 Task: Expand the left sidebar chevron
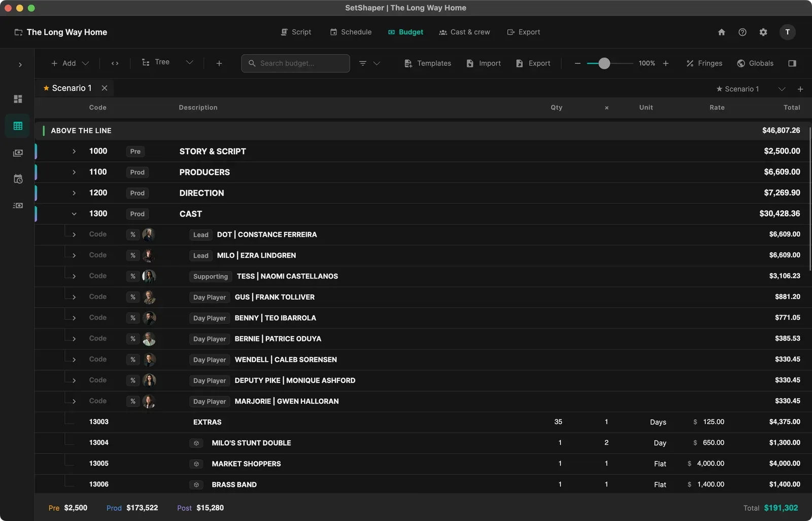click(20, 64)
